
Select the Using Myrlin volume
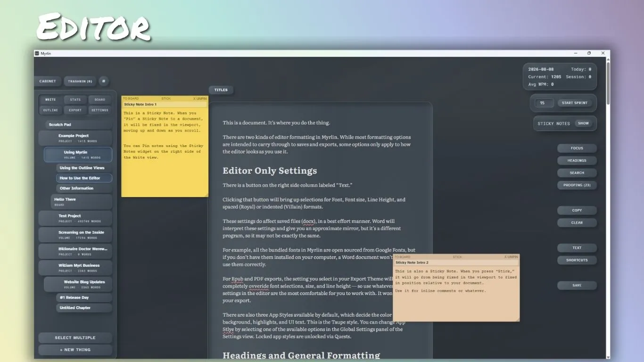point(78,155)
